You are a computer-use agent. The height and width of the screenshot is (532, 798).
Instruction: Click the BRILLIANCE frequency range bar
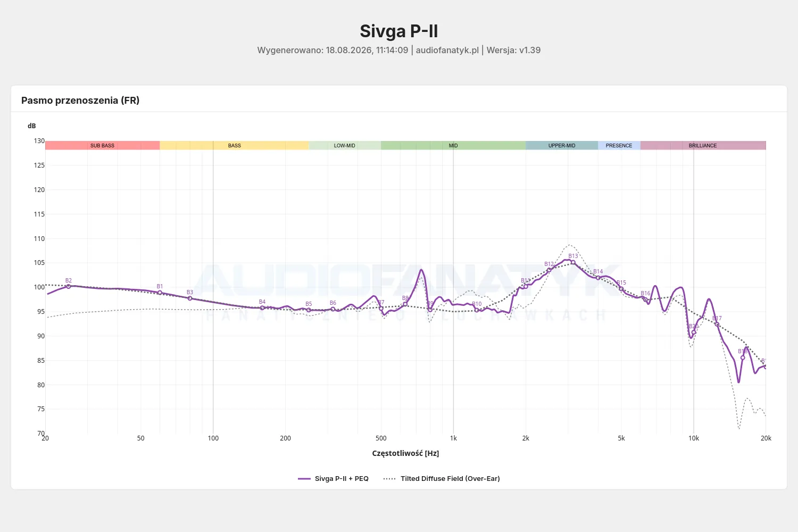[703, 145]
